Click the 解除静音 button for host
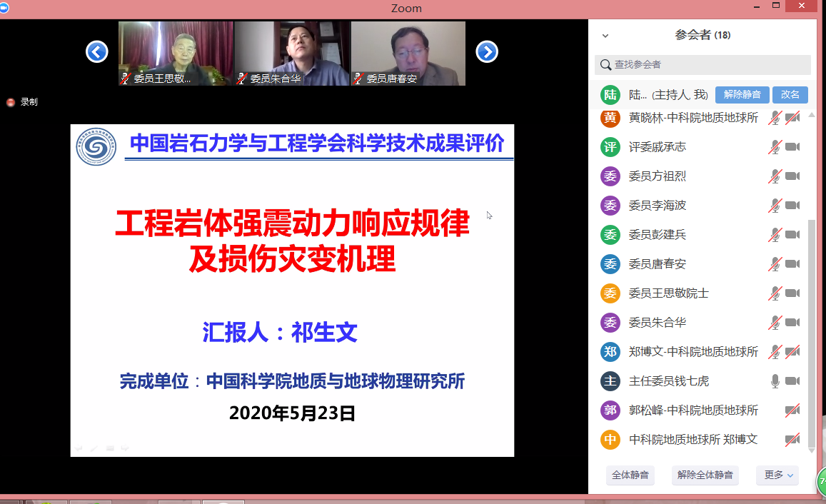The width and height of the screenshot is (826, 504). [742, 94]
